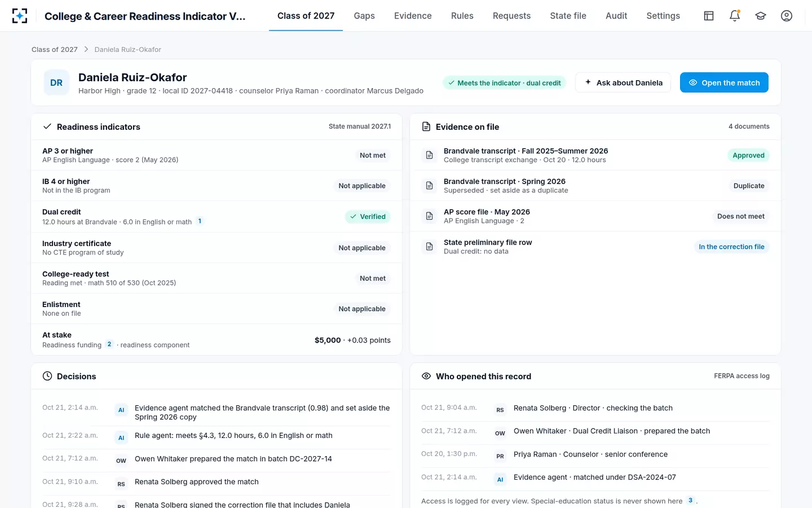
Task: Open the user account icon
Action: click(787, 16)
